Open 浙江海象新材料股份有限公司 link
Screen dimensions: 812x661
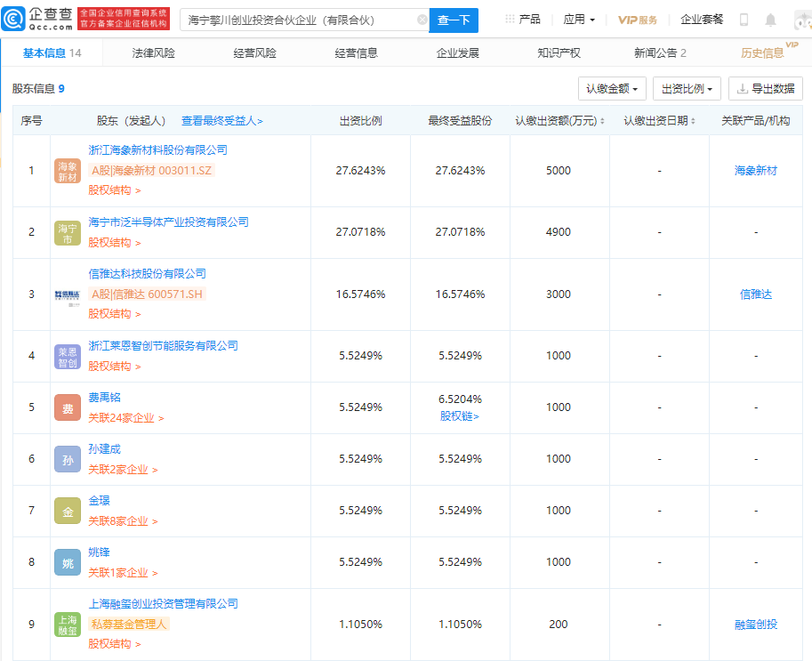(x=158, y=150)
